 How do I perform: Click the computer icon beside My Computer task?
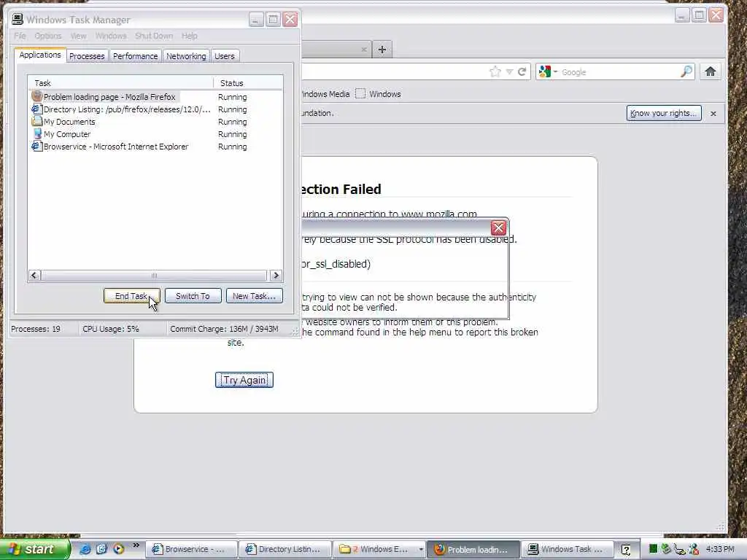36,134
